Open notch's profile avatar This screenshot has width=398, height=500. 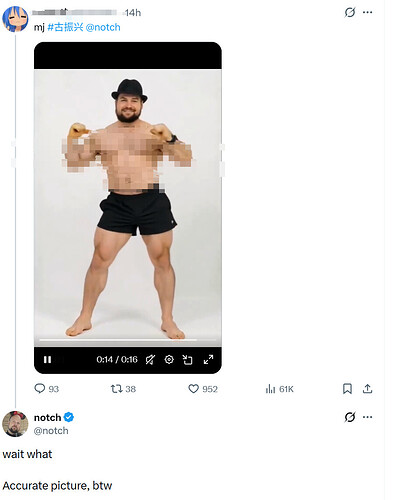pyautogui.click(x=15, y=424)
